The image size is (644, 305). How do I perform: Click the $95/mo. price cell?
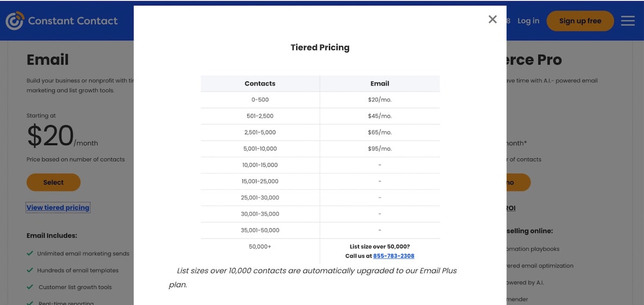[x=379, y=149]
